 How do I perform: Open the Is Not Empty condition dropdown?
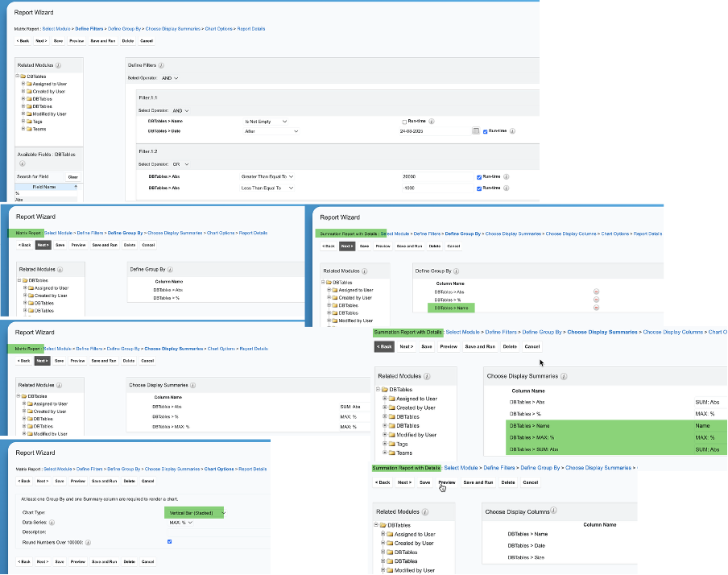click(x=266, y=122)
